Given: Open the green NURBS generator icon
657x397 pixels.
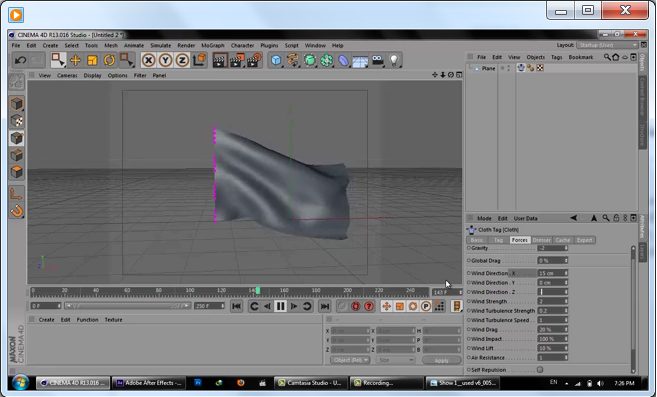Looking at the screenshot, I should pyautogui.click(x=310, y=60).
